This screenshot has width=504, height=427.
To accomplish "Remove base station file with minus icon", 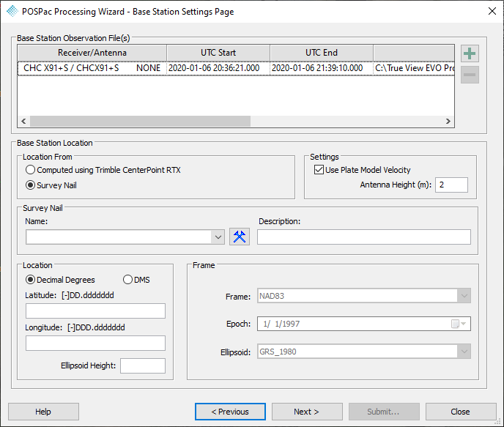I will pyautogui.click(x=470, y=75).
